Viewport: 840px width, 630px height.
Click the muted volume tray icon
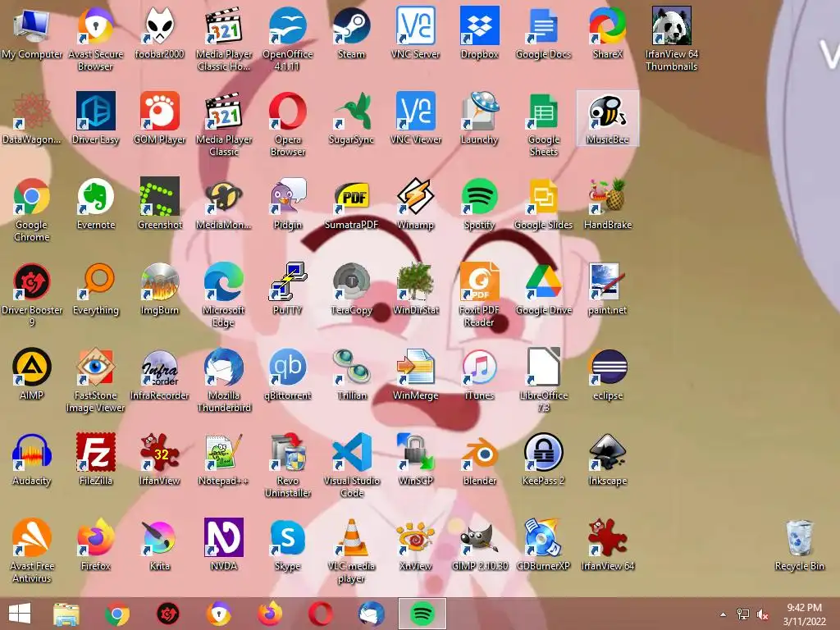(762, 614)
